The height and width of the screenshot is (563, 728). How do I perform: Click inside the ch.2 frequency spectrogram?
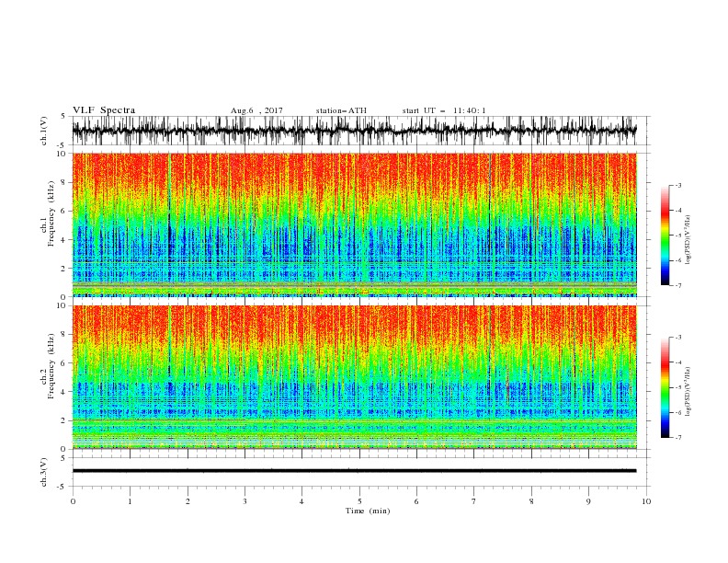click(355, 377)
